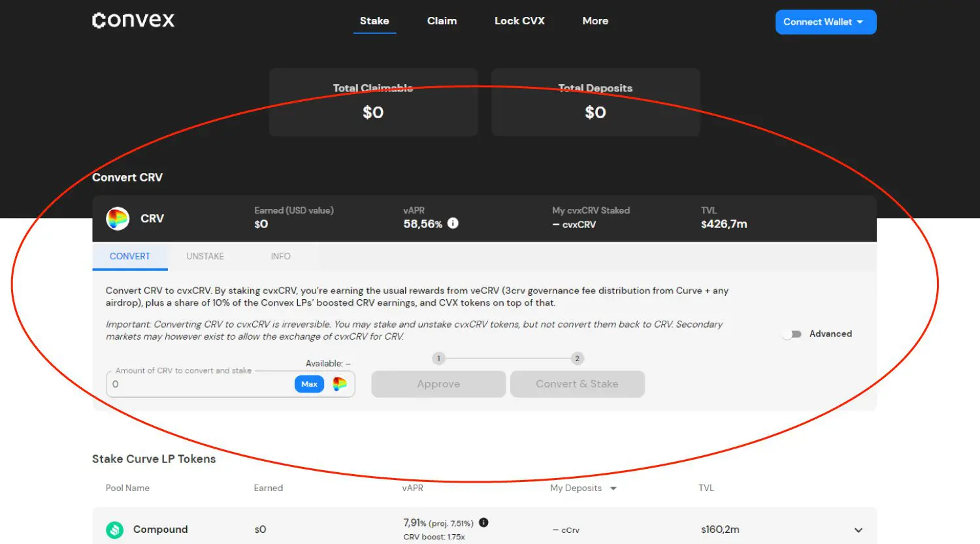Click the Compound TVL value $160,2m
Screen dimensions: 980x544
coord(720,530)
